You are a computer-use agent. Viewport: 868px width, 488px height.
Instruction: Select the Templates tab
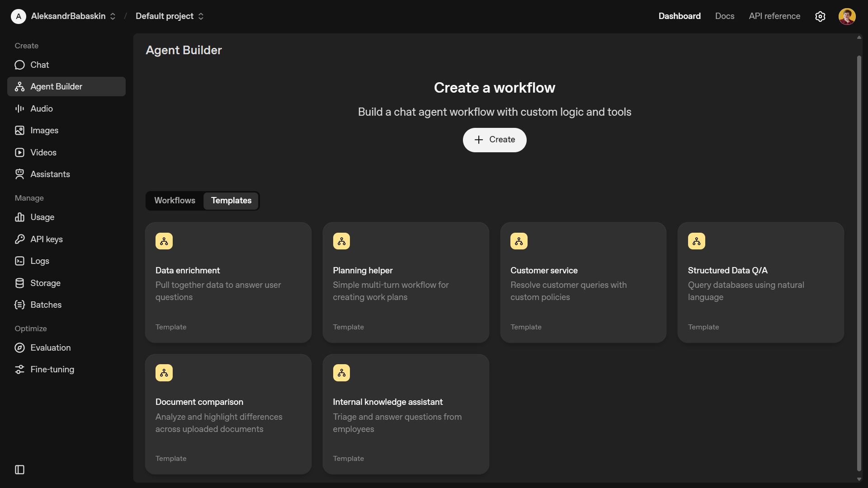(231, 201)
